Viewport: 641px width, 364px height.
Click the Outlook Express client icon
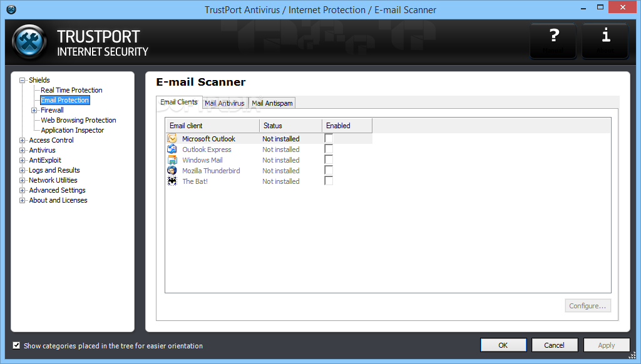[172, 149]
